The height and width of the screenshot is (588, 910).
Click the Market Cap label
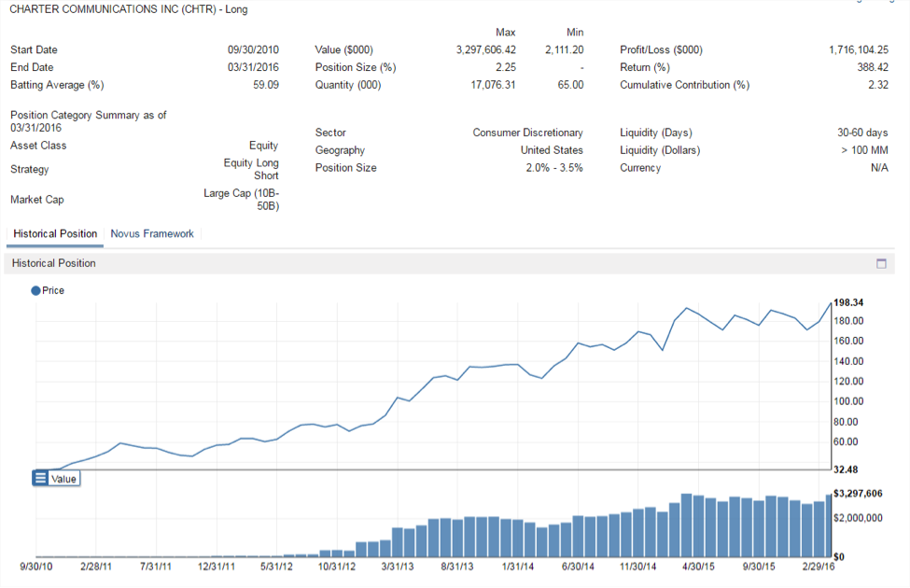click(37, 200)
